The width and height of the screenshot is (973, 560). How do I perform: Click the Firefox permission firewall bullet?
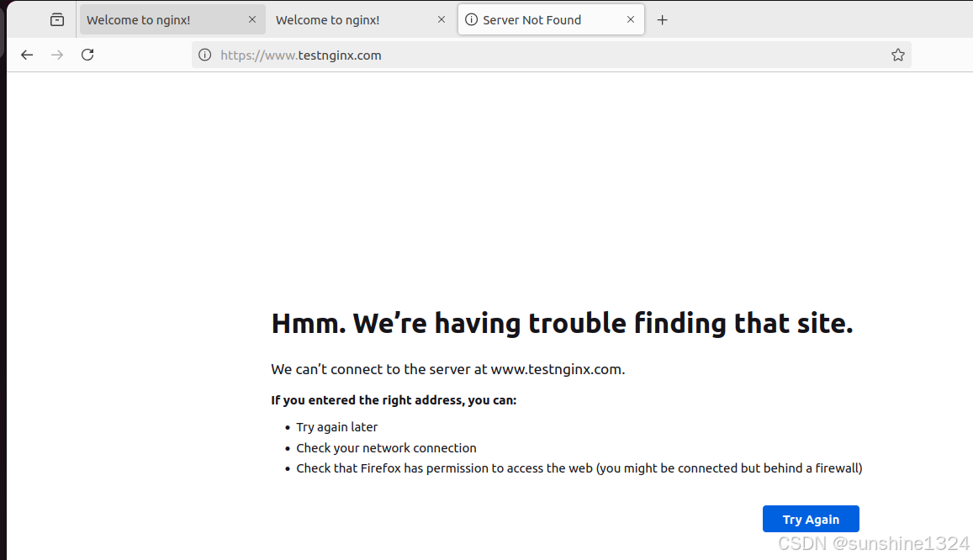[x=579, y=469]
